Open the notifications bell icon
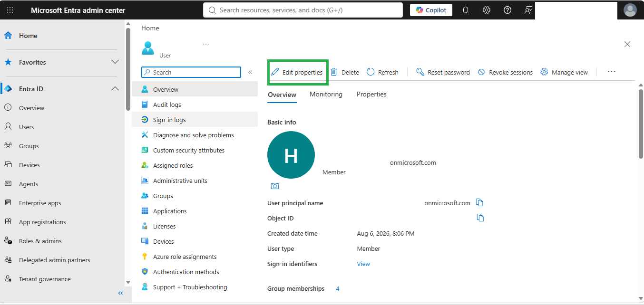Viewport: 644px width, 305px height. click(x=466, y=10)
